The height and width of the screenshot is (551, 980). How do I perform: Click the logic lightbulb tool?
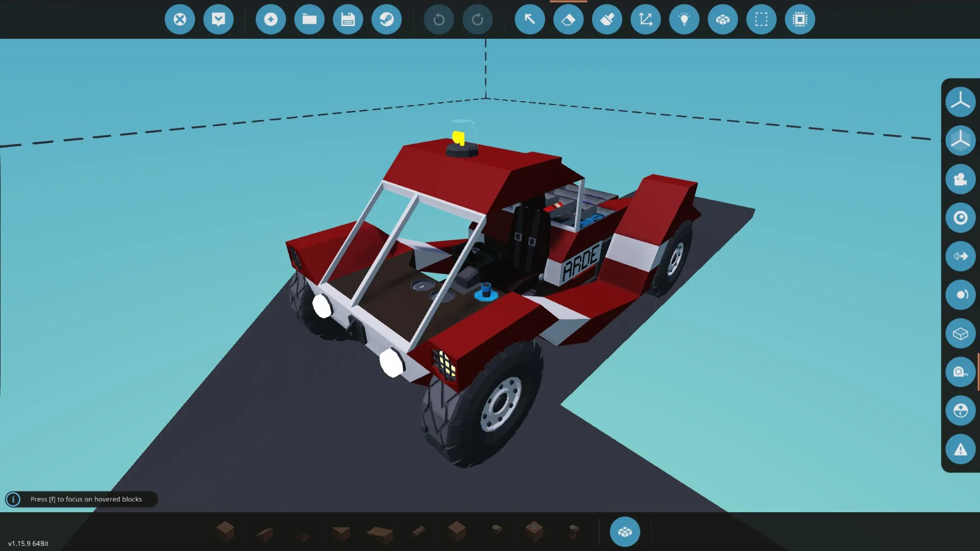684,19
